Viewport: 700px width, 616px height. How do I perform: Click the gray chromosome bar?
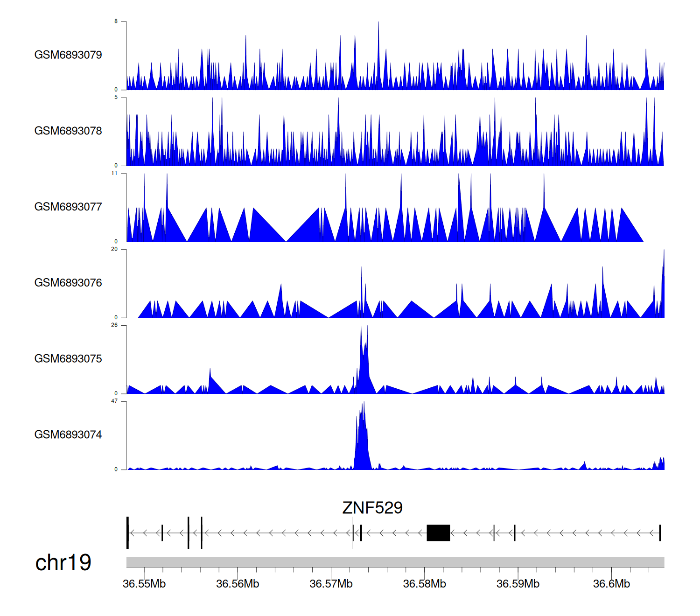(395, 562)
